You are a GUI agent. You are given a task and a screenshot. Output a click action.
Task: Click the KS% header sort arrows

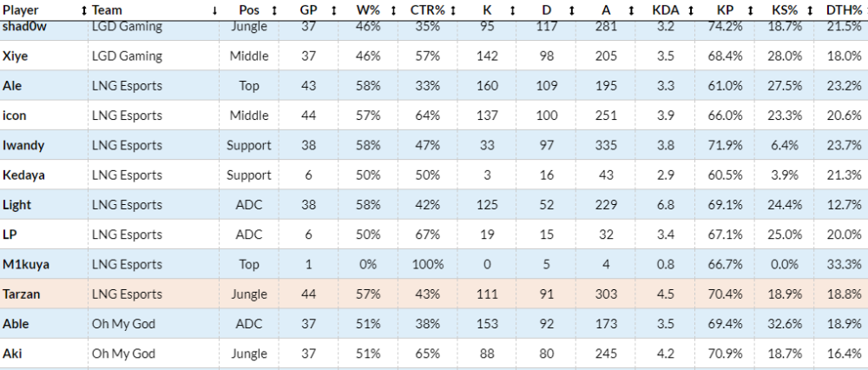click(x=810, y=10)
